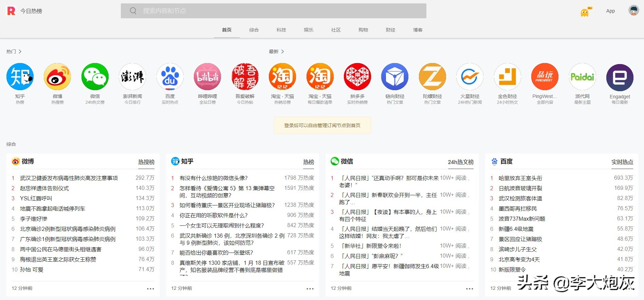Screen dimensions: 644x300
Task: Select the 24h热文榜 tab on 微信 card
Action: (461, 162)
